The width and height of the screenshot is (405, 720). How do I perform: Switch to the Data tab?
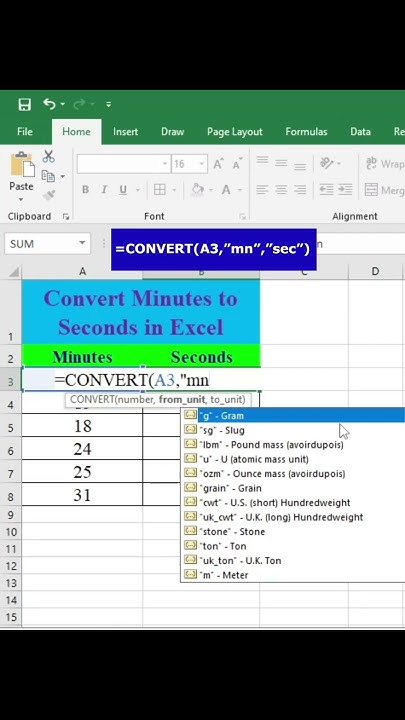pos(360,132)
